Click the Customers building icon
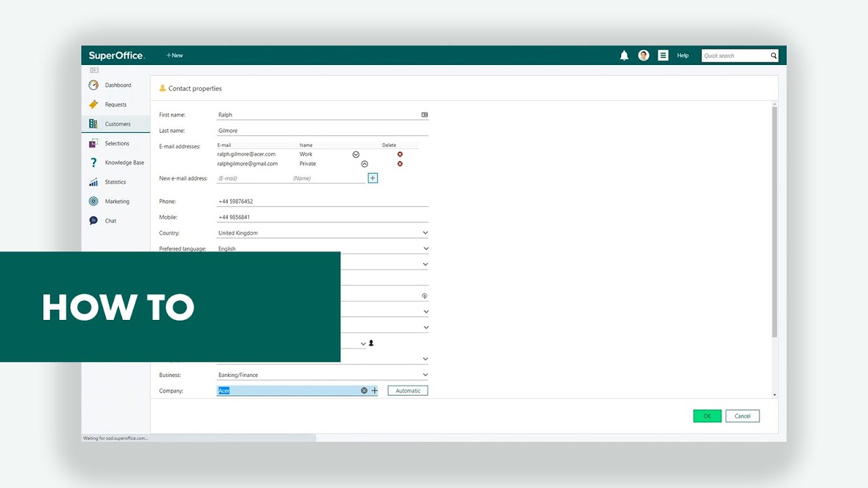Screen dimensions: 868x488 pos(94,124)
